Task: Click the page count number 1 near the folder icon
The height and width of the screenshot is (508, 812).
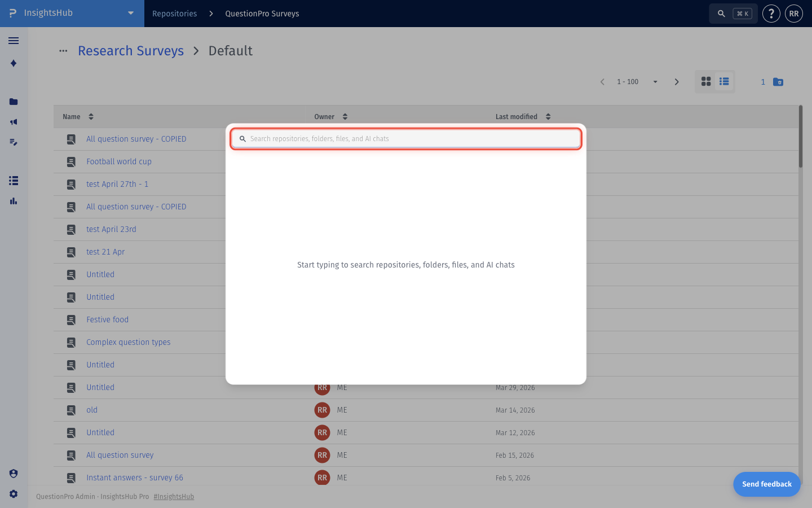Action: (x=763, y=82)
